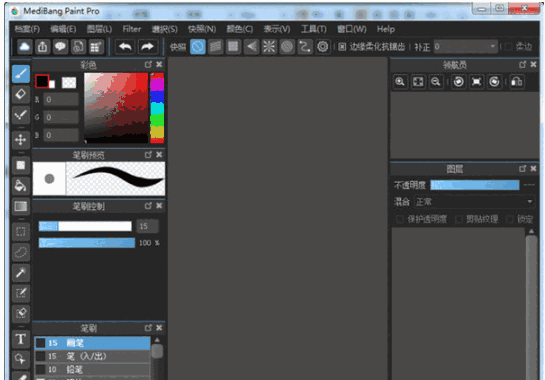The image size is (545, 380).
Task: Click the Redo arrow
Action: tap(147, 47)
